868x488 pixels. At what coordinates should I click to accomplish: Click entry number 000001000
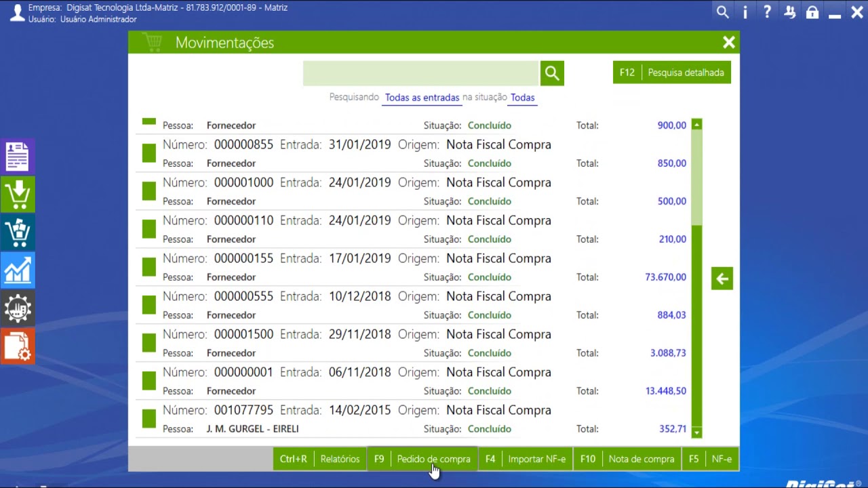[x=243, y=182]
